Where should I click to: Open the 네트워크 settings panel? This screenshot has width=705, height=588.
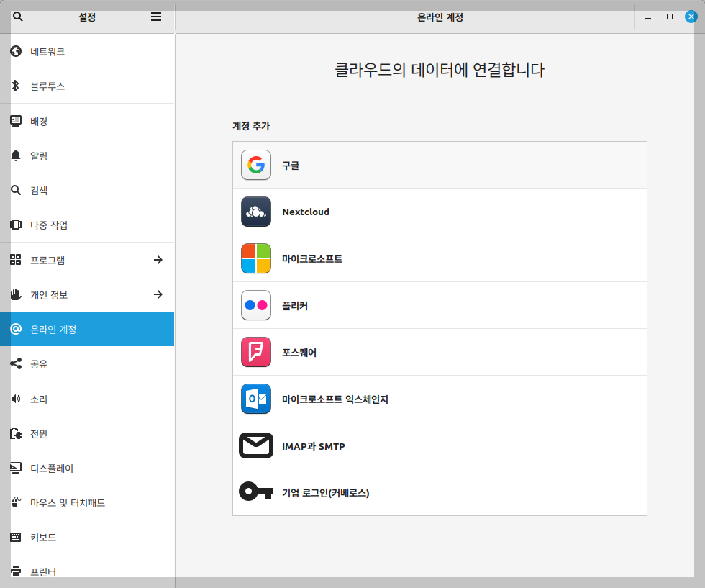pos(87,51)
